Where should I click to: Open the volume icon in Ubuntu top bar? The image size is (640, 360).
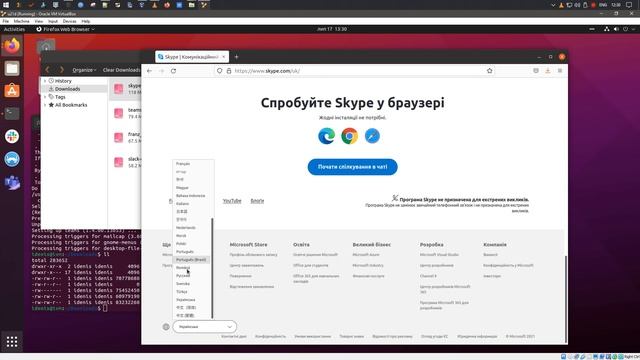tap(616, 29)
